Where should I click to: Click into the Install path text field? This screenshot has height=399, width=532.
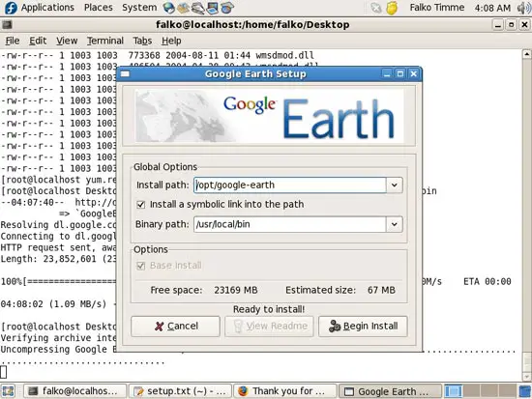click(x=290, y=185)
